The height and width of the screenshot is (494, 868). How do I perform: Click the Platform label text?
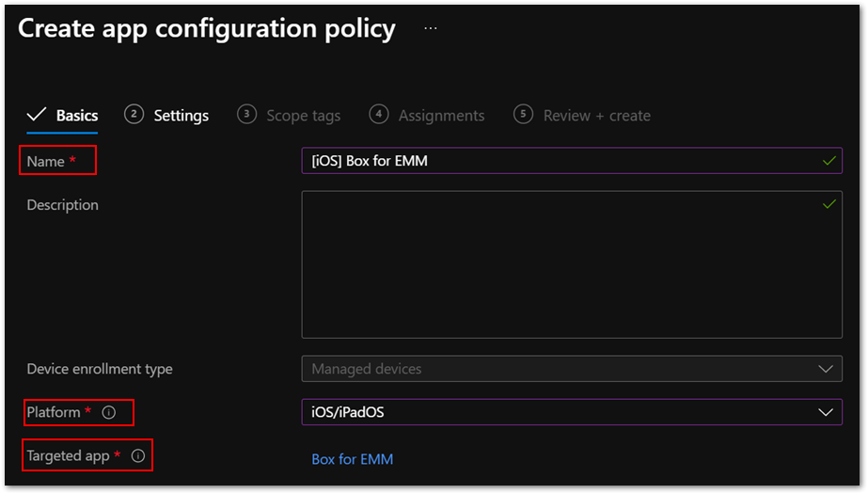point(54,412)
